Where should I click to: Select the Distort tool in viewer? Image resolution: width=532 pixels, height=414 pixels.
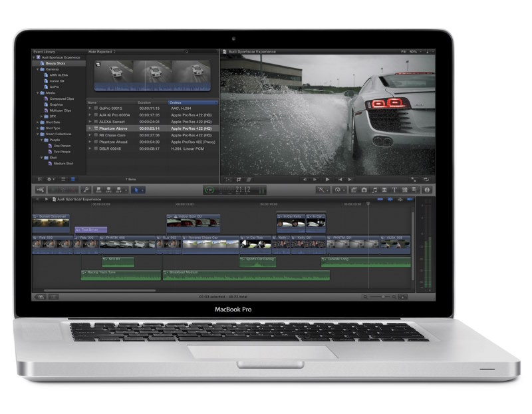click(x=249, y=179)
